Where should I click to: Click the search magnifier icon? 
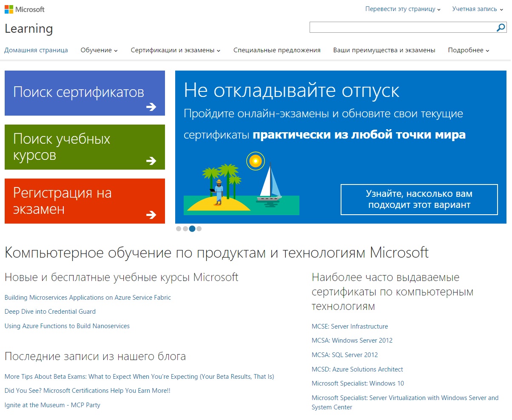tap(501, 28)
